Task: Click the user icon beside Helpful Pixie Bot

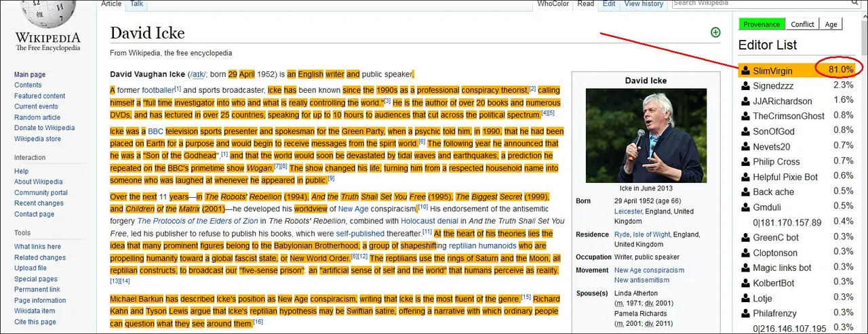Action: tap(746, 177)
